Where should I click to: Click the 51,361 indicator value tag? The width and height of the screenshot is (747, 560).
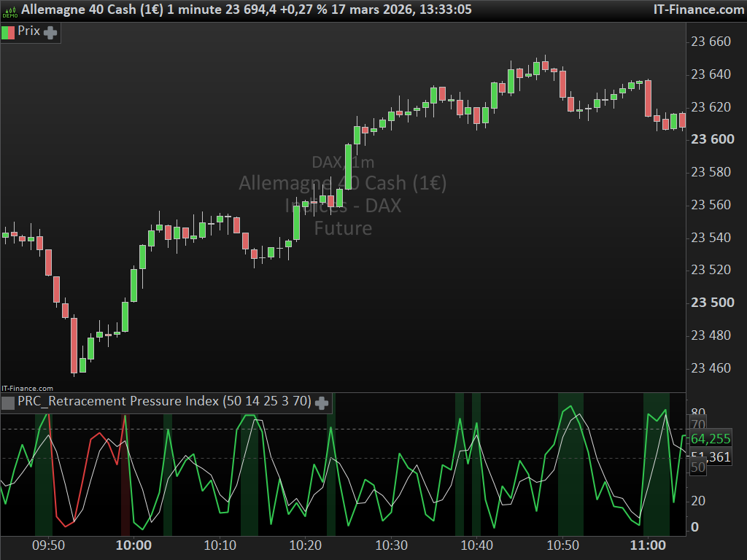(x=711, y=457)
